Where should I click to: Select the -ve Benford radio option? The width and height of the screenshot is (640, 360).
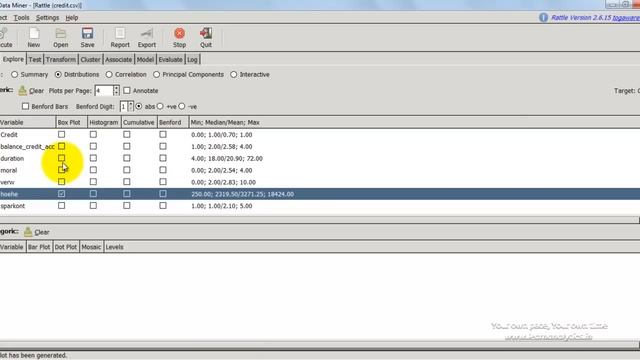point(182,106)
